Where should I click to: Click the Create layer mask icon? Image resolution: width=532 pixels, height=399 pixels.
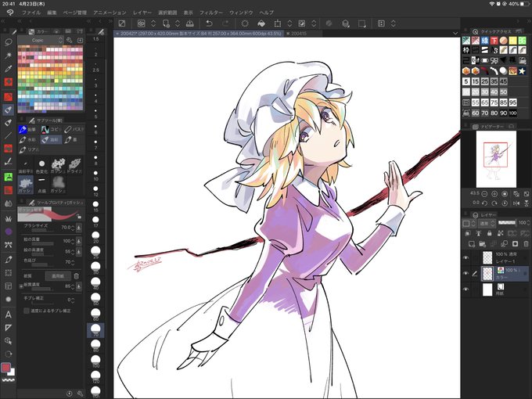(x=515, y=243)
